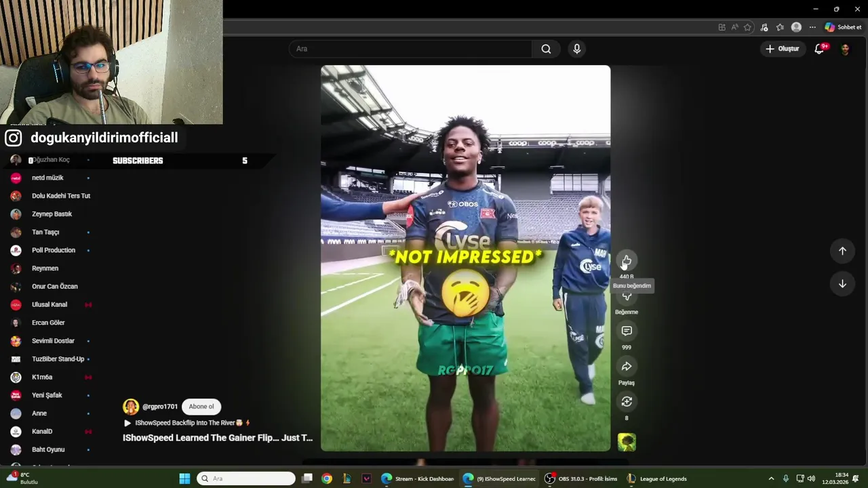This screenshot has width=868, height=488.
Task: Open the Oluştur create button
Action: coord(782,49)
